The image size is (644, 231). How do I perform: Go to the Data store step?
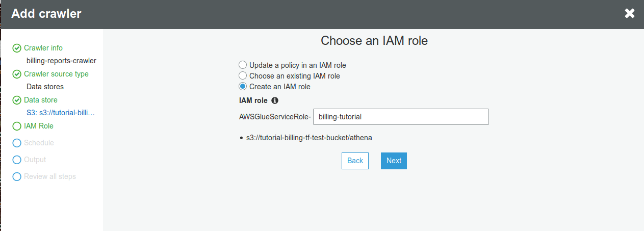point(41,100)
